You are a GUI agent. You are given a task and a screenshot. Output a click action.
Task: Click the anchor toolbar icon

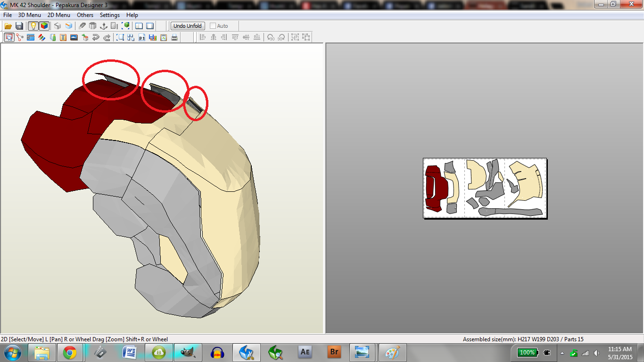(x=104, y=26)
